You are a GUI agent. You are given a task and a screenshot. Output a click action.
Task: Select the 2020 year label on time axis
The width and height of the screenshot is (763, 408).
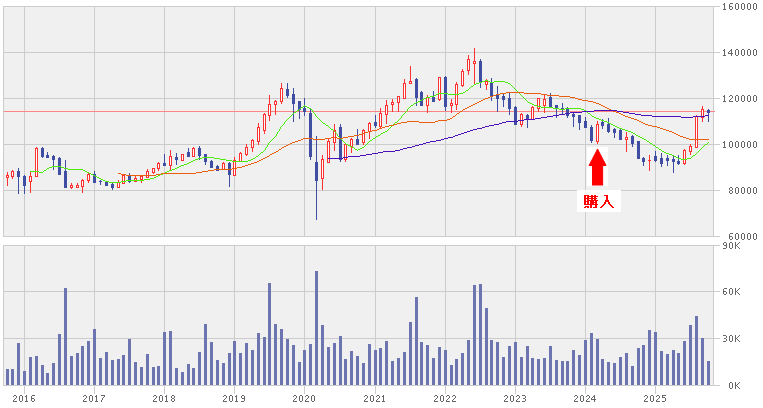(304, 399)
